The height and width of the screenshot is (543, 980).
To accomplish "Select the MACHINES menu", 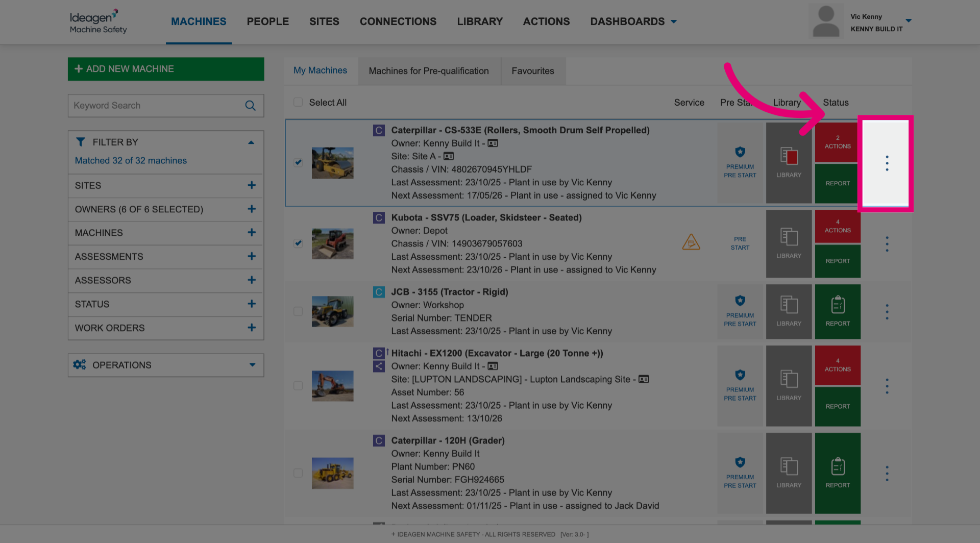I will pos(199,21).
